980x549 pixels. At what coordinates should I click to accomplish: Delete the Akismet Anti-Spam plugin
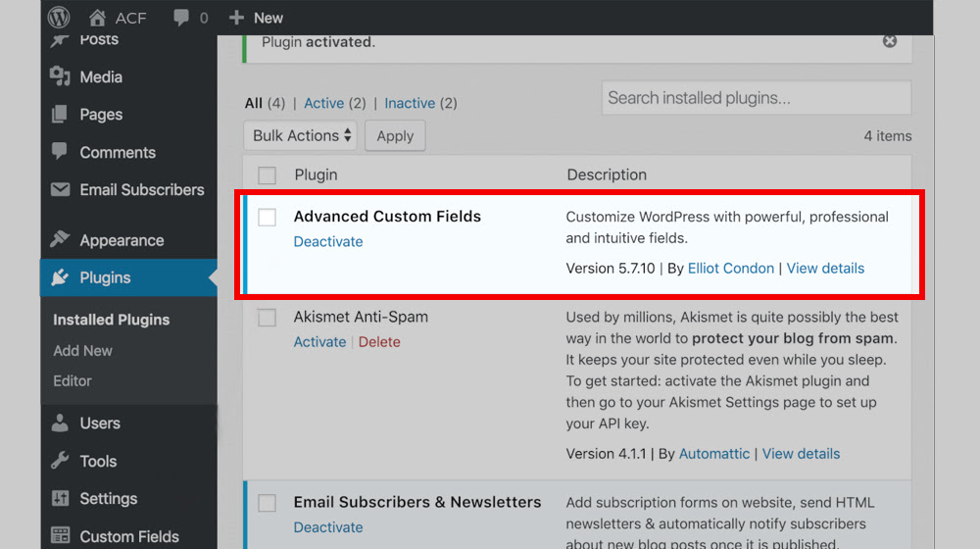pos(379,342)
